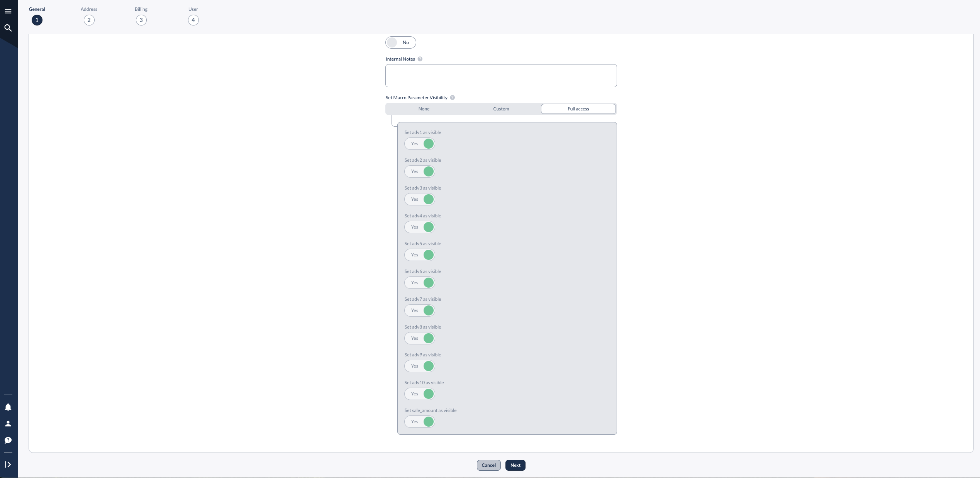Select Full access visibility option

(x=578, y=109)
